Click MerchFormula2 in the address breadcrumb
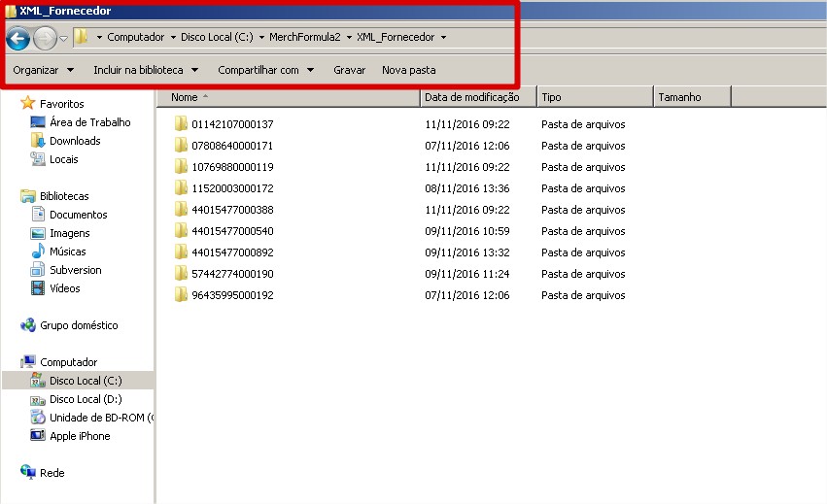This screenshot has height=504, width=827. pyautogui.click(x=305, y=37)
